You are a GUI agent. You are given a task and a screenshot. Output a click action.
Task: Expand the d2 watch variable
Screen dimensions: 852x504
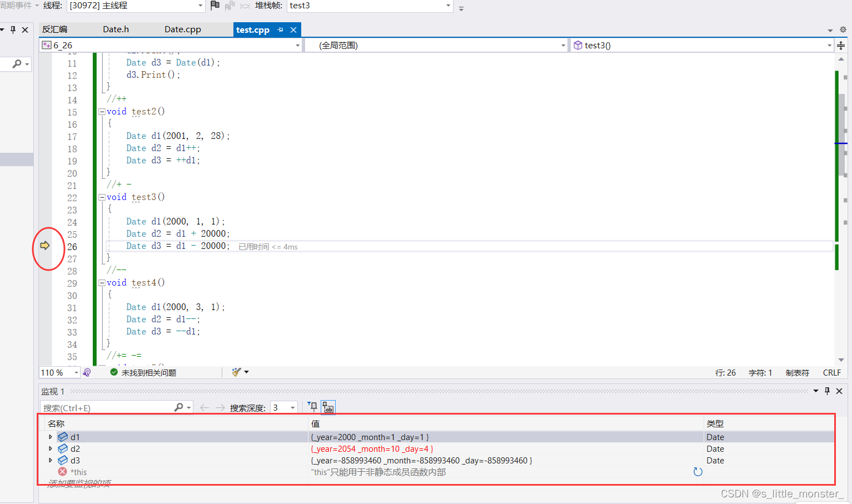coord(51,448)
